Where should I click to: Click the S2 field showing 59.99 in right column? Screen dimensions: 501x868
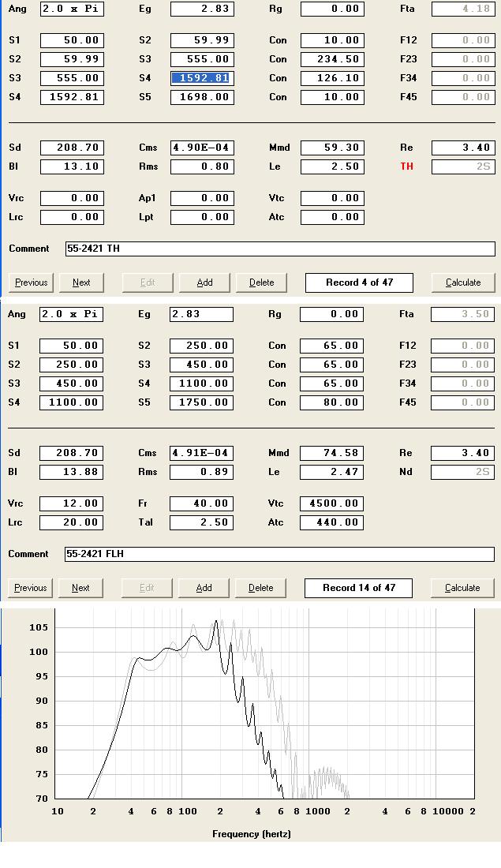point(203,40)
